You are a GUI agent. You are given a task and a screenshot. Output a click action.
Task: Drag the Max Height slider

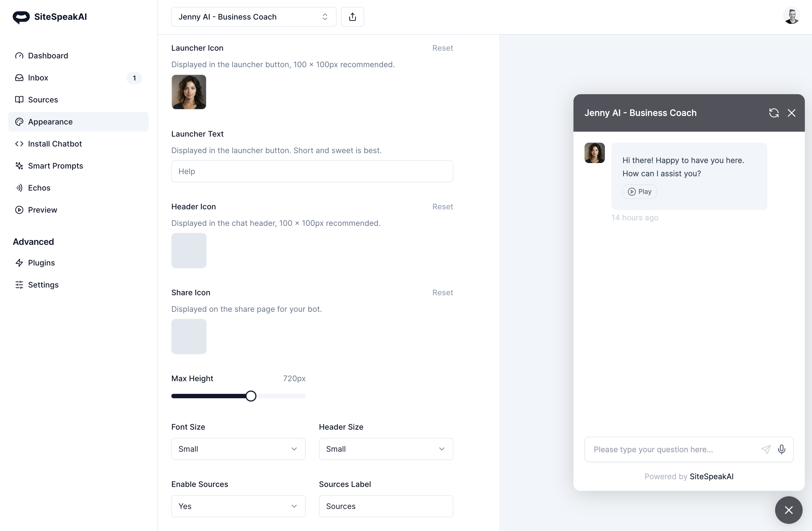point(250,396)
